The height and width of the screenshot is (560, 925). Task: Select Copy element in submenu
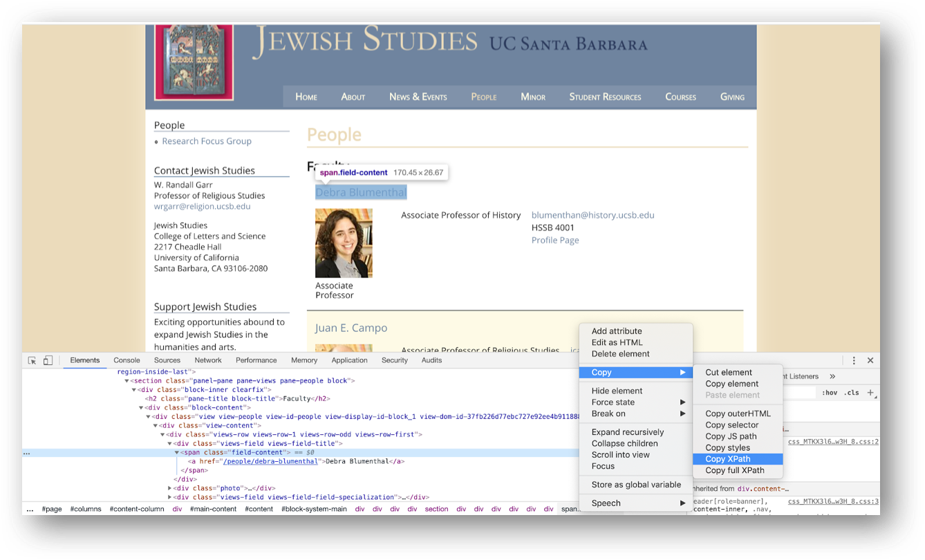click(738, 384)
